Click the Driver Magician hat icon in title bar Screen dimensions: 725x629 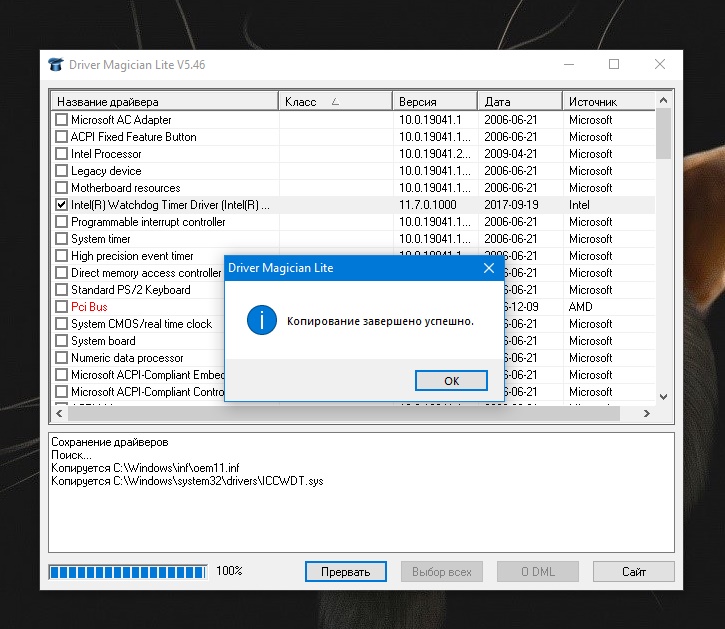click(x=55, y=65)
